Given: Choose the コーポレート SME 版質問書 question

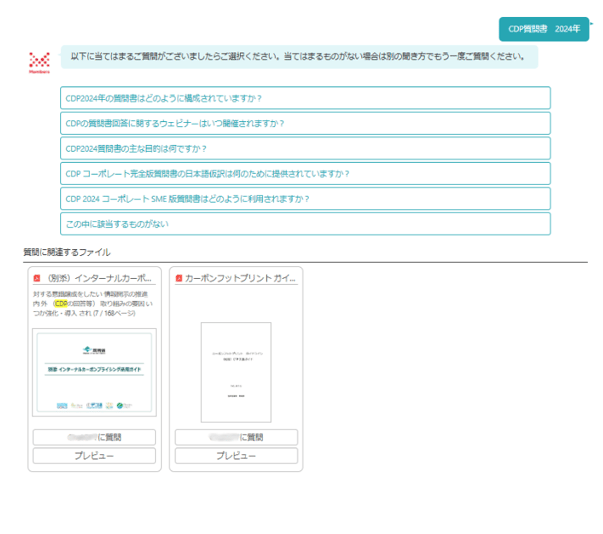Looking at the screenshot, I should [305, 199].
